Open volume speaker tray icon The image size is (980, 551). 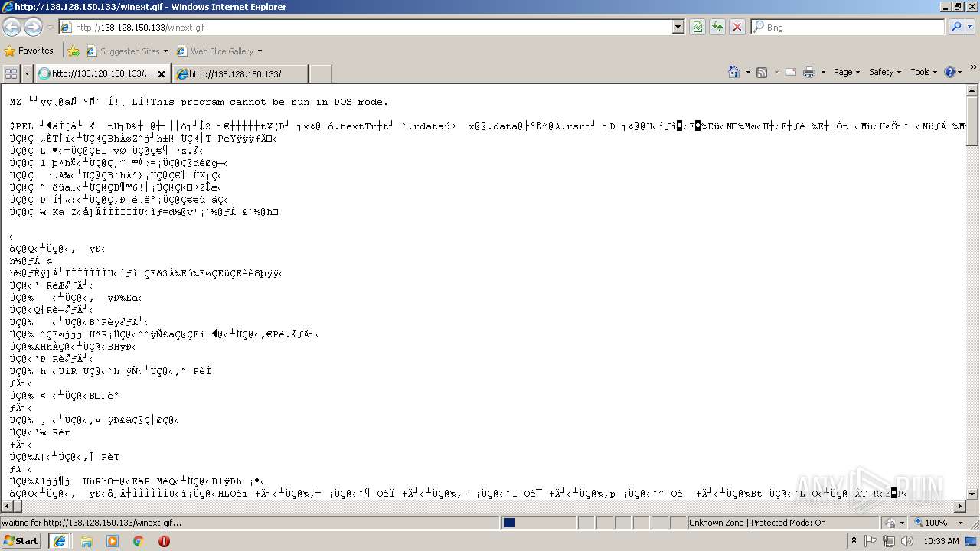(x=906, y=541)
